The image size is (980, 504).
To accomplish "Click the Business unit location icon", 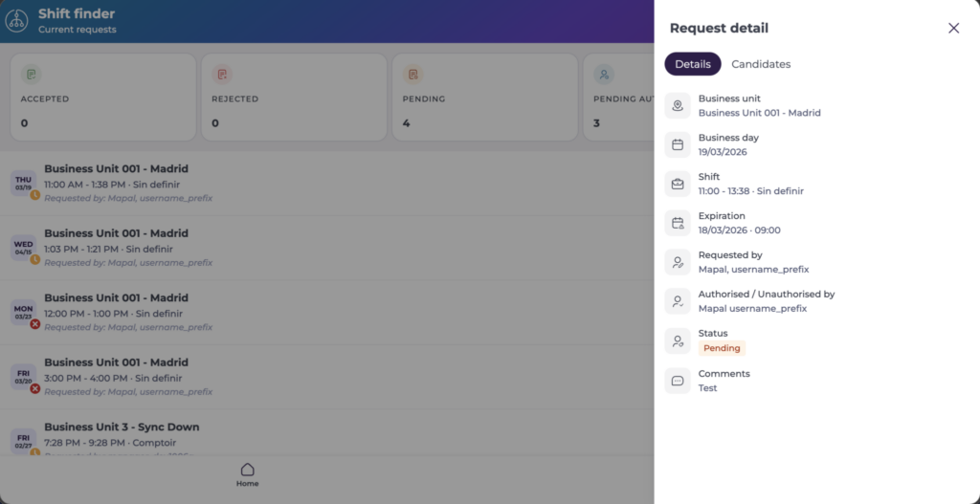I will (678, 106).
